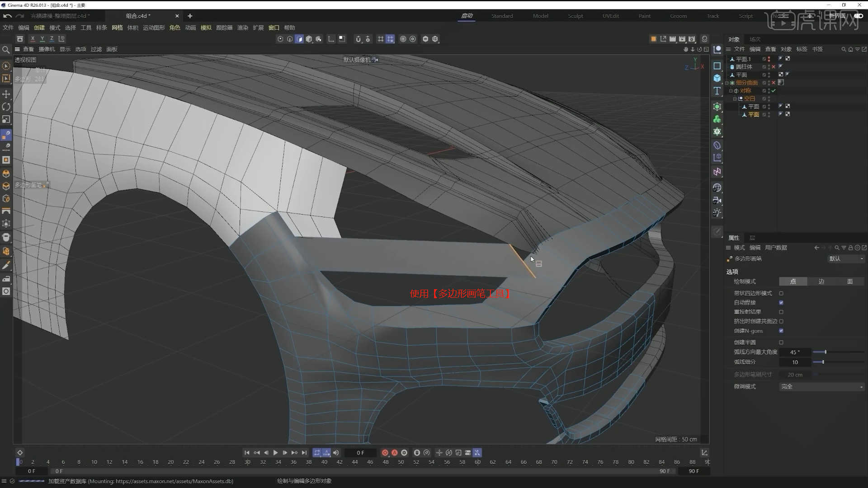
Task: Switch to the UVEdit layout tab
Action: point(610,16)
